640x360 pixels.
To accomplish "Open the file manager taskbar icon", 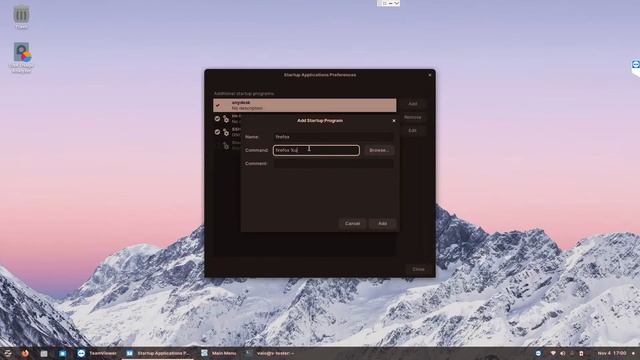I will [44, 353].
